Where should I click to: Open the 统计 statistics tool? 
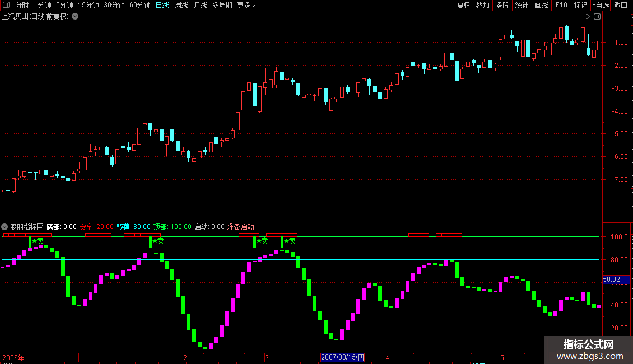[522, 5]
